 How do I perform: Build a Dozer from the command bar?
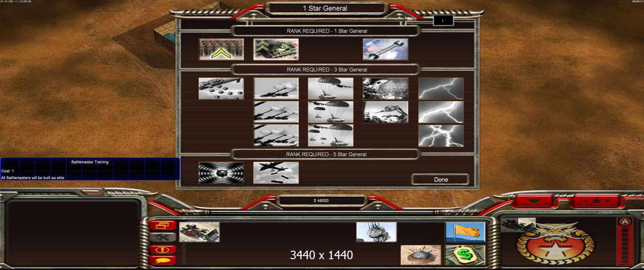pyautogui.click(x=200, y=232)
